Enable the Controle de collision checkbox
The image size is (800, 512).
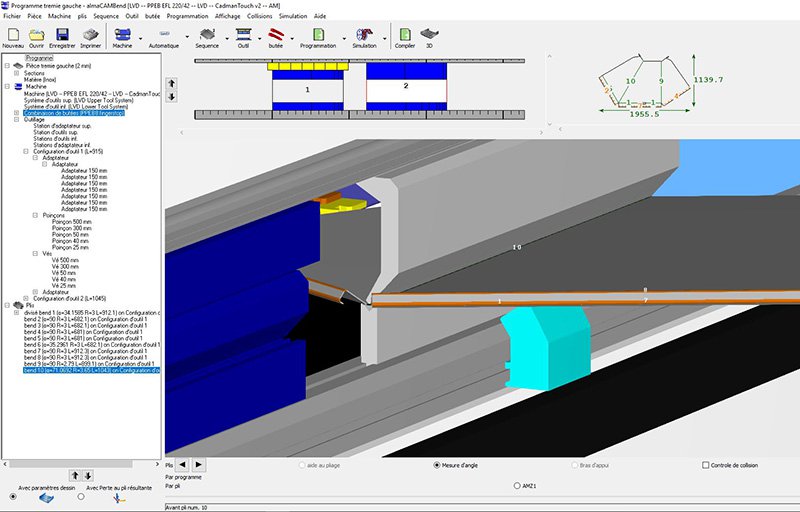[706, 465]
